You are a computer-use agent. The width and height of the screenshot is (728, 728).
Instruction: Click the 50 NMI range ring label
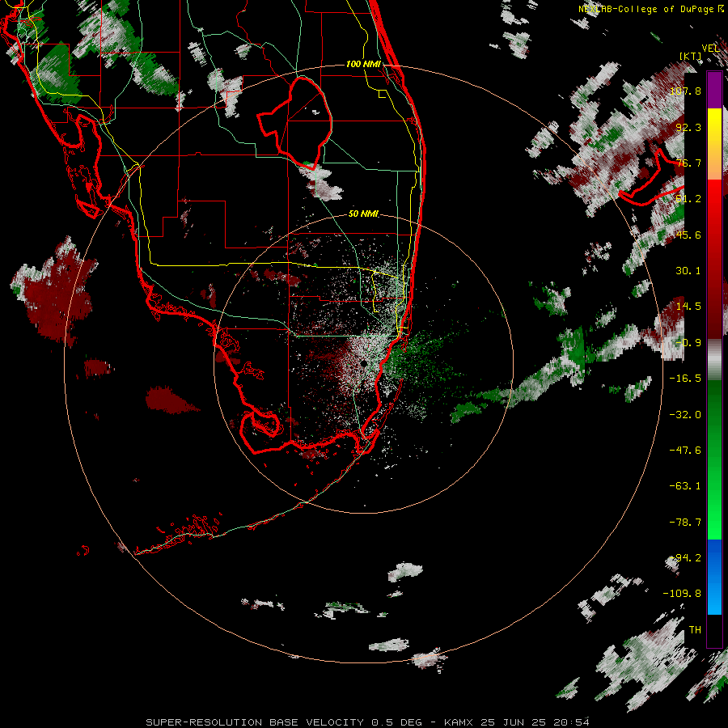(363, 214)
